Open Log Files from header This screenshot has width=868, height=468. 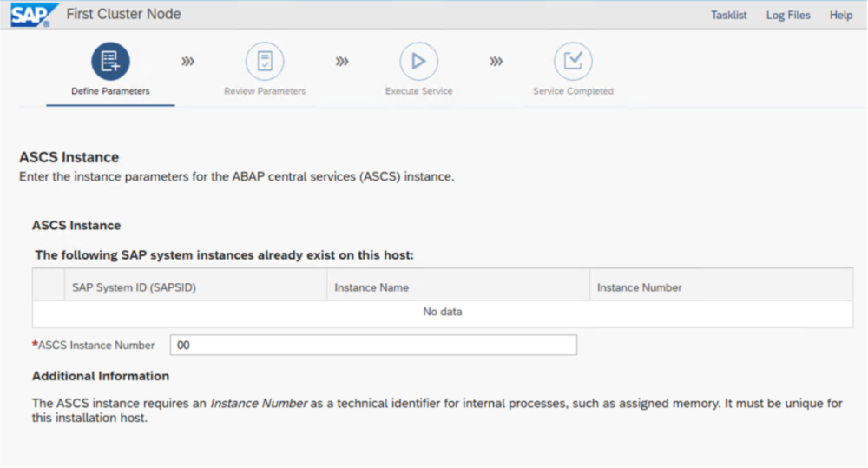click(788, 16)
